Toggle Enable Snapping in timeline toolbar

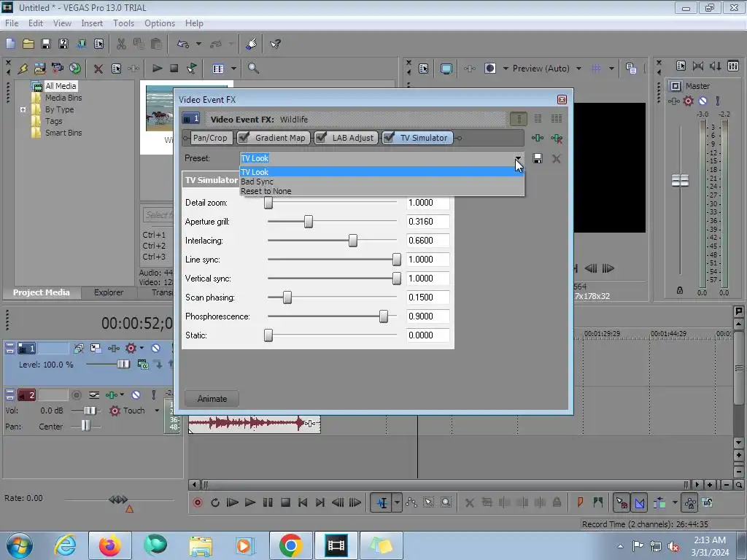(622, 502)
